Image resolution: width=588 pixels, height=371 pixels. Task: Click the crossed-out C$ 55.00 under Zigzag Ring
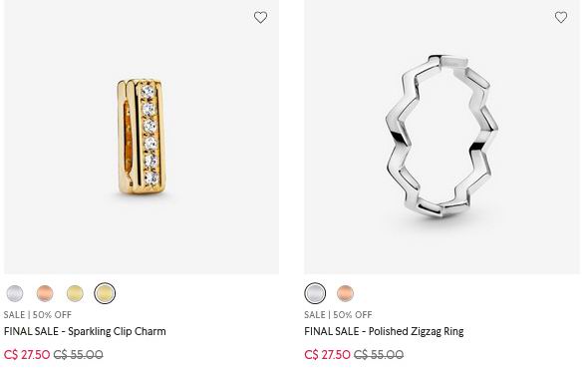pos(379,354)
